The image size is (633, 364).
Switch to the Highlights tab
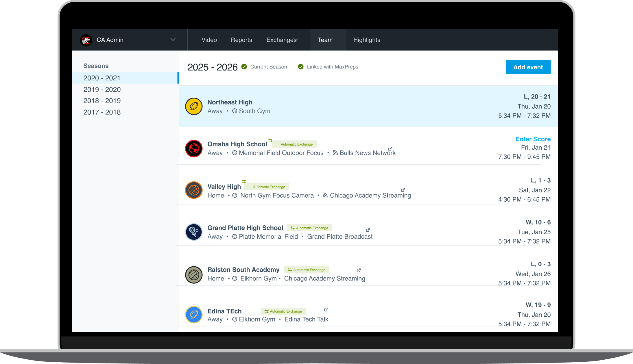click(367, 40)
